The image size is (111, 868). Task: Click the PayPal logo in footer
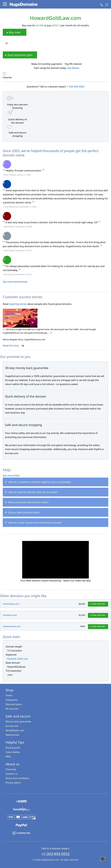21,825
